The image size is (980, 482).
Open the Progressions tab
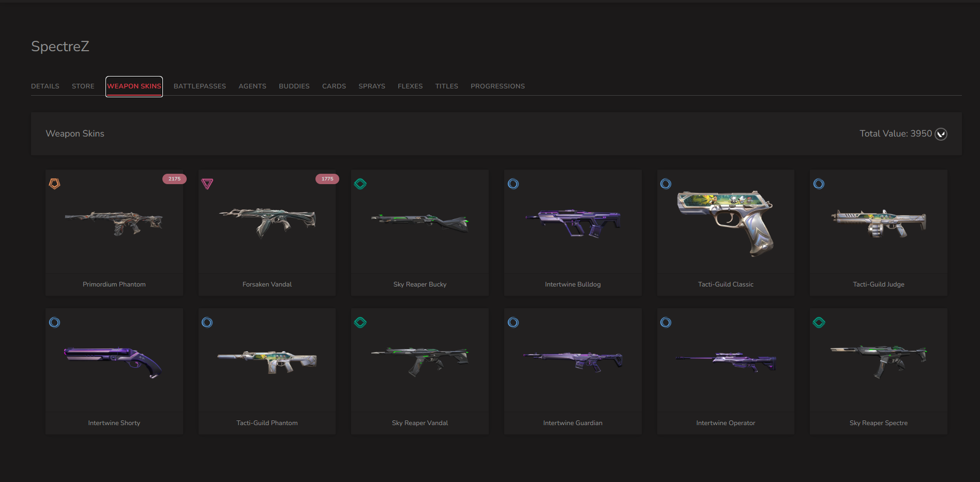(x=497, y=86)
